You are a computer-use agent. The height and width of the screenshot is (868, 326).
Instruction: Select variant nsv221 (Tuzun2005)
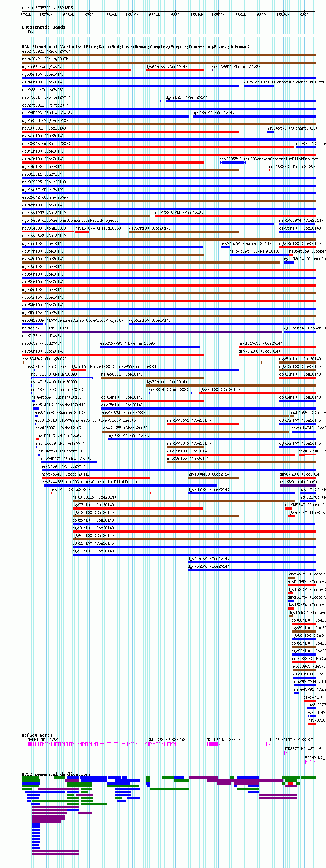[46, 366]
